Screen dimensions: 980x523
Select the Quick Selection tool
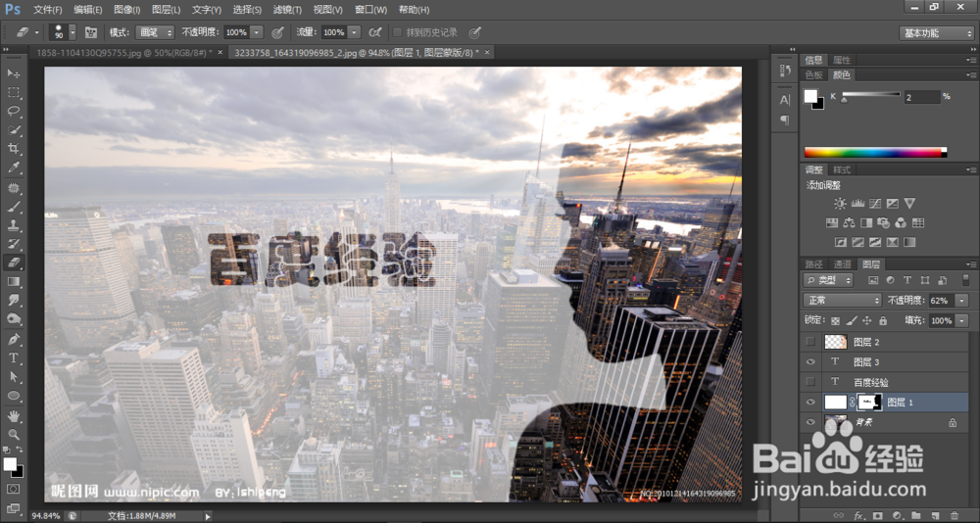coord(14,130)
